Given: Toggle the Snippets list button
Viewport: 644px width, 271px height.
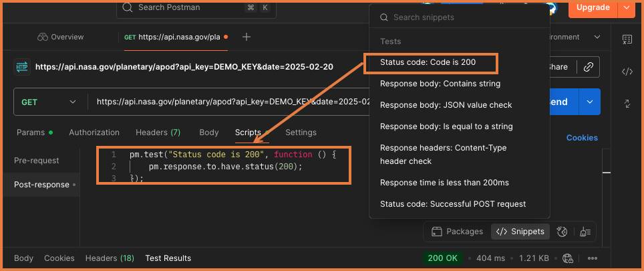Looking at the screenshot, I should point(520,232).
